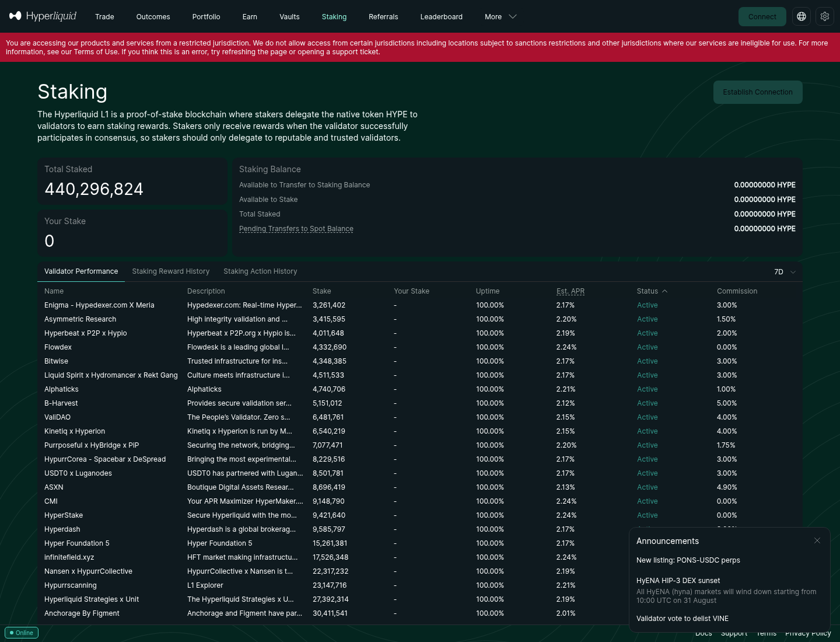Select the Hyperbeat x P2P x Hypio validator
The width and height of the screenshot is (840, 642).
click(x=86, y=333)
